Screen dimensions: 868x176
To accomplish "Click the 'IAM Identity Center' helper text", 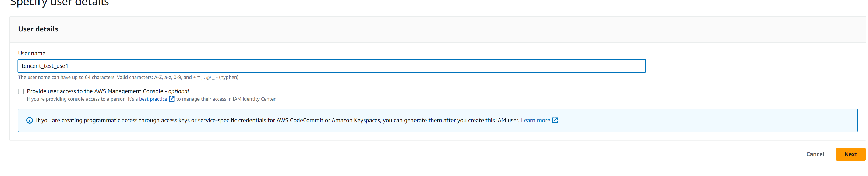I will pos(254,99).
